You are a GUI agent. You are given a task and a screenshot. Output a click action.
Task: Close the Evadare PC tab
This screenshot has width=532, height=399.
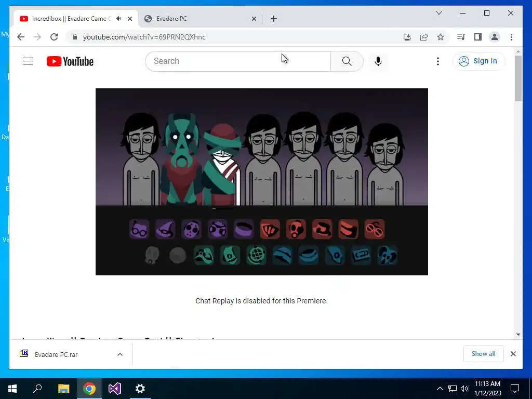click(254, 19)
